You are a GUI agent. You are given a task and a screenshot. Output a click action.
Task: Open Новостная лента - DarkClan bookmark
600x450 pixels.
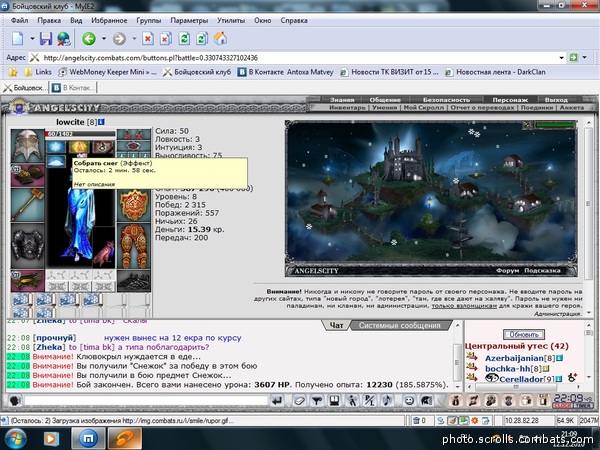click(496, 72)
